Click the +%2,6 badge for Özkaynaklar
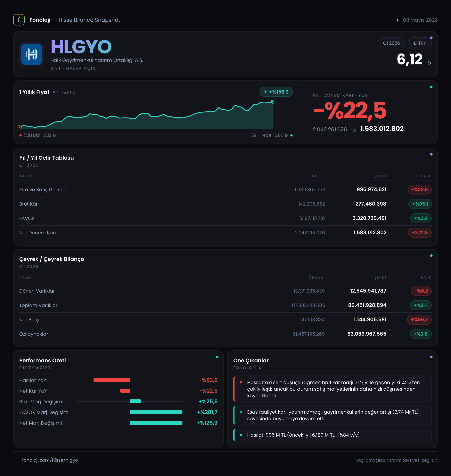The height and width of the screenshot is (476, 451). click(420, 334)
